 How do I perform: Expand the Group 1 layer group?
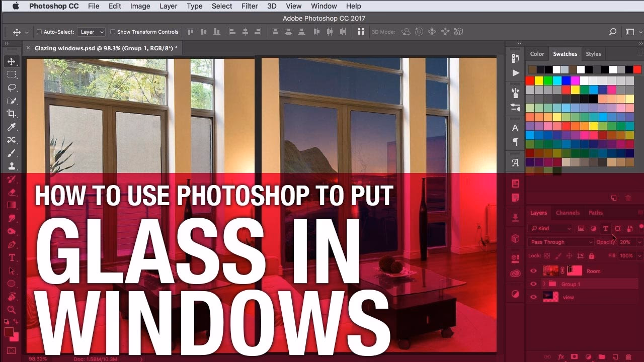[544, 284]
